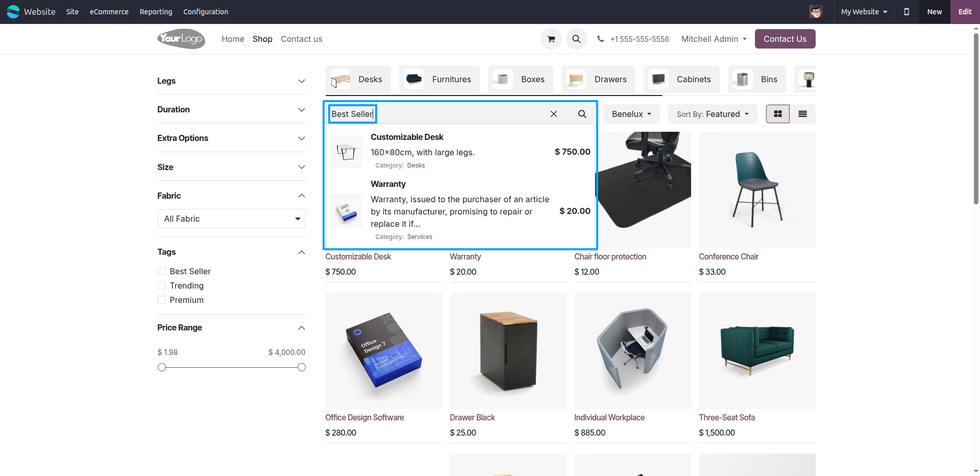Open Chair floor protection product link
The height and width of the screenshot is (476, 980).
[610, 256]
